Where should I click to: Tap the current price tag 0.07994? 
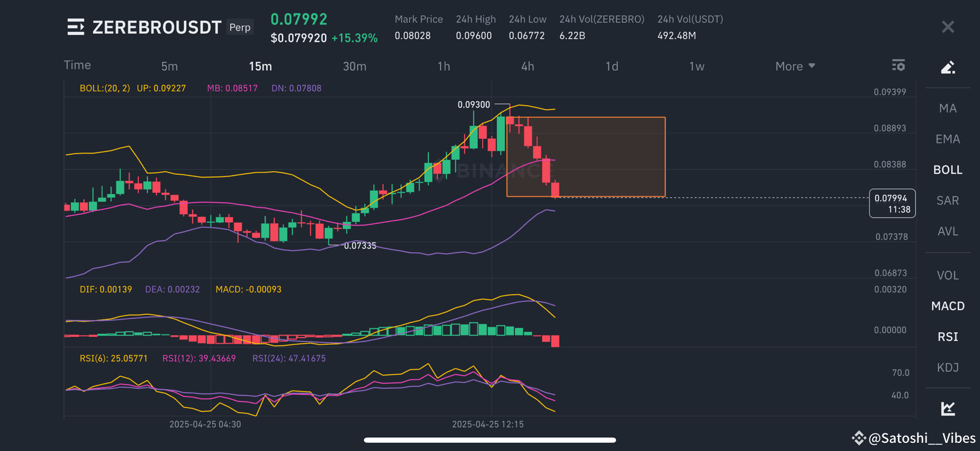892,204
